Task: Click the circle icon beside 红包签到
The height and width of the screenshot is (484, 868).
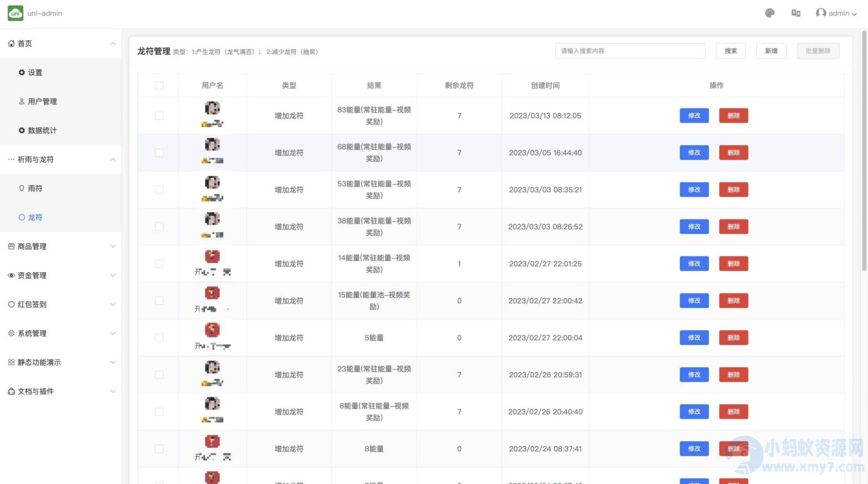Action: pyautogui.click(x=11, y=304)
